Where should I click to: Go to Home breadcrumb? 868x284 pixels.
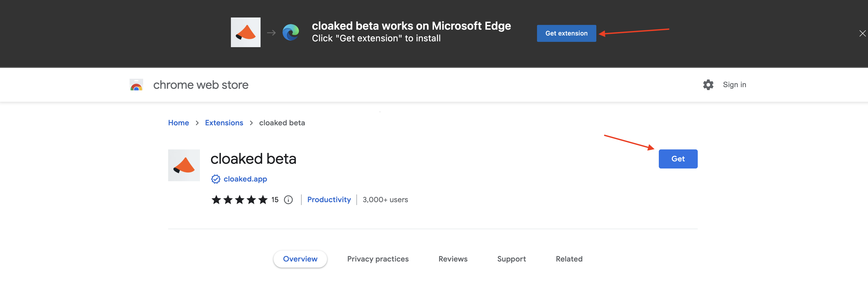tap(178, 123)
